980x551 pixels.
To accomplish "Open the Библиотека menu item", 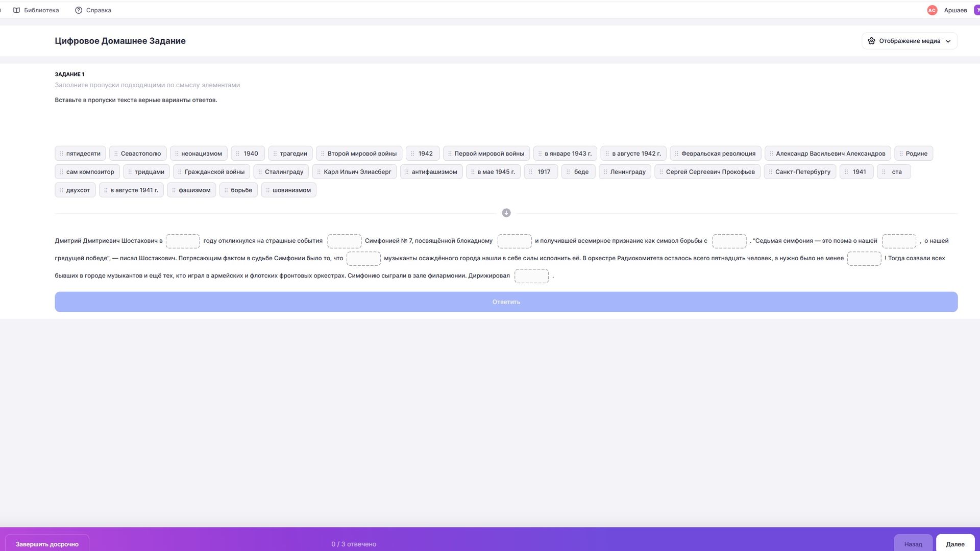I will click(x=36, y=10).
